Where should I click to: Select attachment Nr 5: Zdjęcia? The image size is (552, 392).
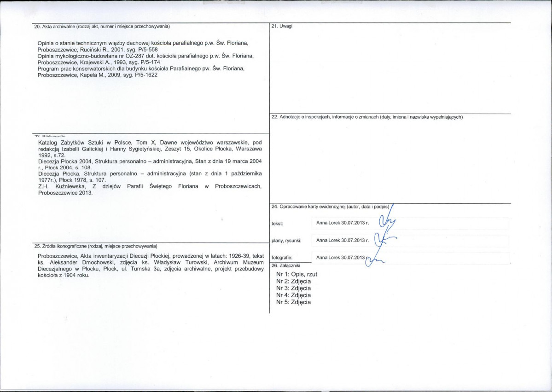(x=293, y=302)
